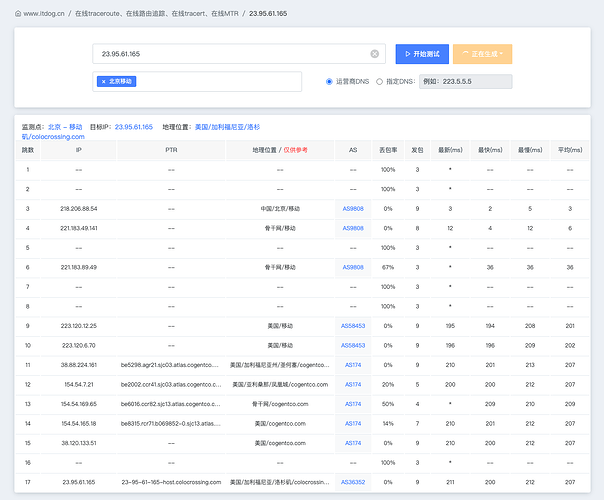This screenshot has height=500, width=604.
Task: Open AS174 link in hop 11
Action: (x=353, y=365)
